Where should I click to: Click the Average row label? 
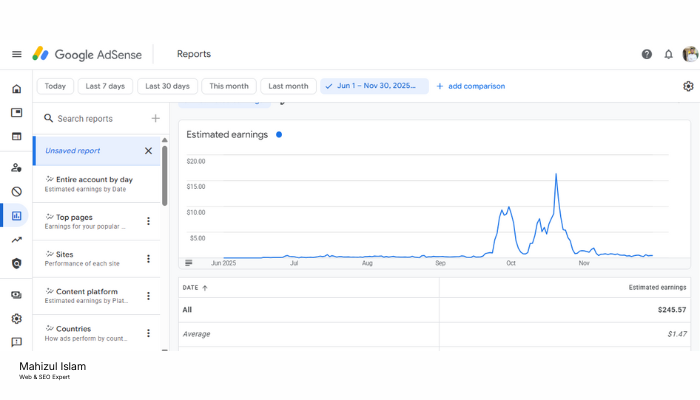click(x=196, y=334)
